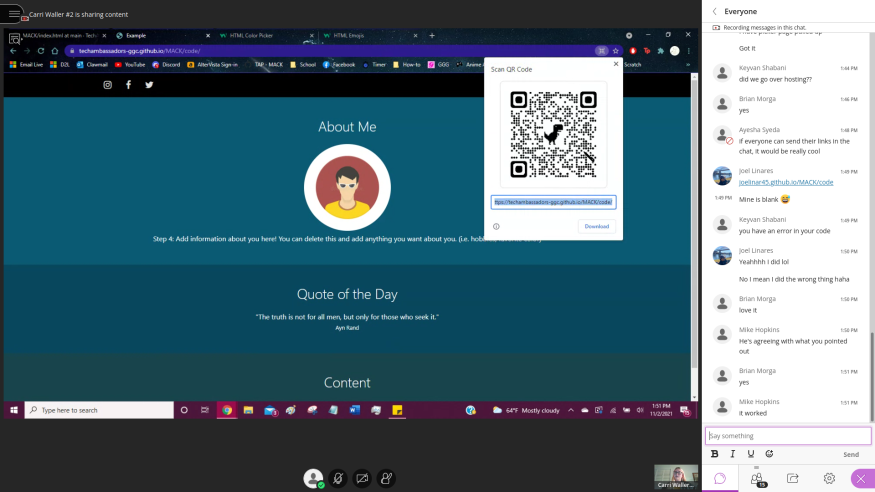This screenshot has height=492, width=875.
Task: Open Sticky Notes from the taskbar
Action: point(397,410)
